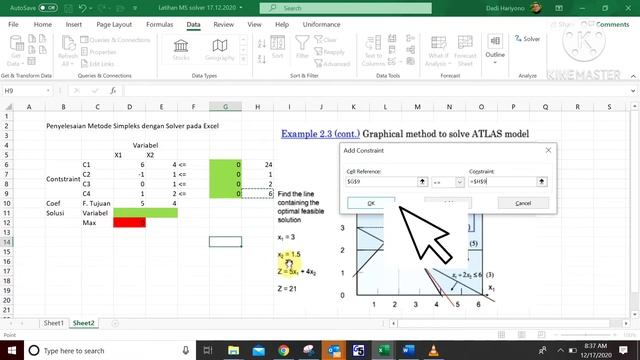Select green cell G6

(x=225, y=164)
